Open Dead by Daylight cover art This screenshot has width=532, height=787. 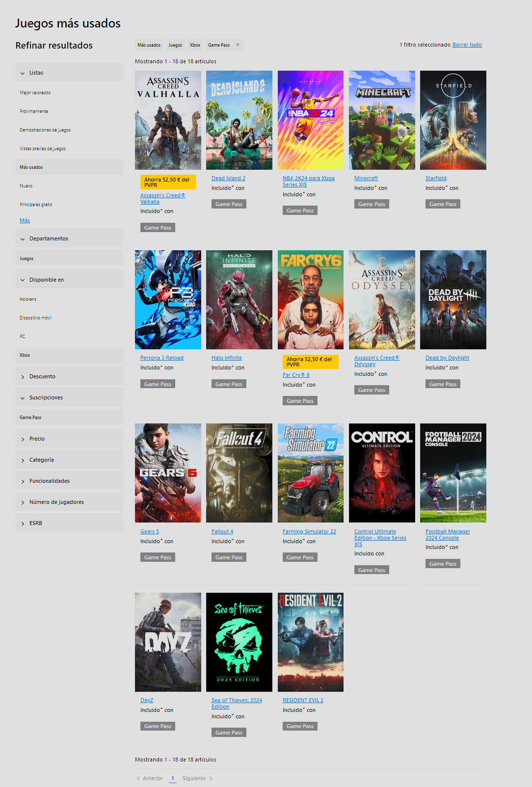453,300
